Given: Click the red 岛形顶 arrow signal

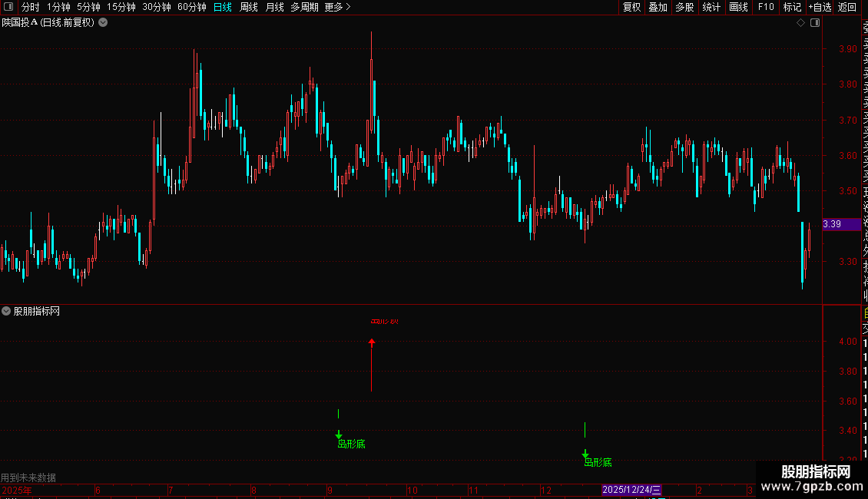Looking at the screenshot, I should 372,365.
